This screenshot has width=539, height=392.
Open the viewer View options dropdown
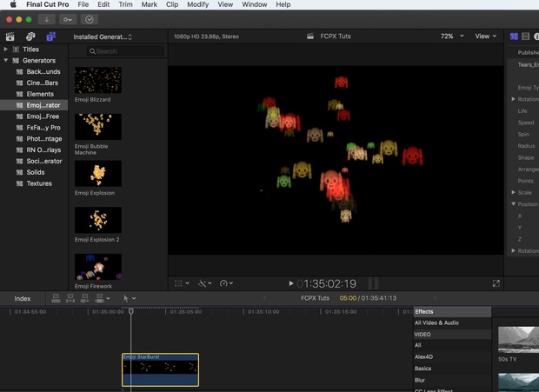point(486,37)
